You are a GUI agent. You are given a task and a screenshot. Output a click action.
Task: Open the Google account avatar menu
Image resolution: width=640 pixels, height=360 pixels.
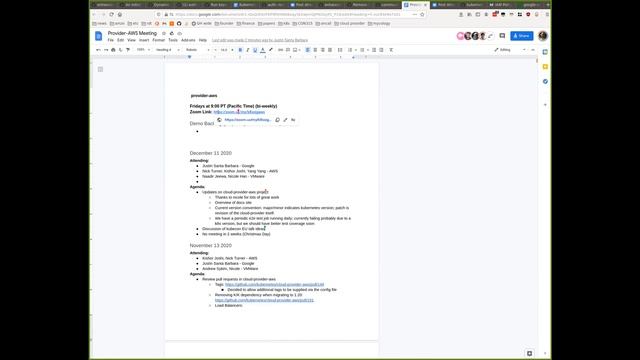[x=542, y=36]
